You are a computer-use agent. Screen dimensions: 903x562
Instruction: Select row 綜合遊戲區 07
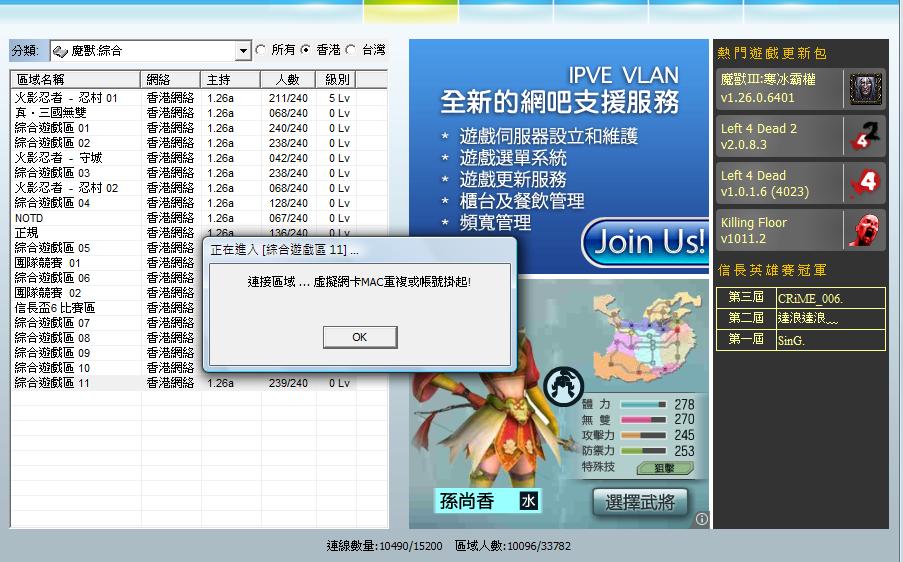tap(107, 322)
